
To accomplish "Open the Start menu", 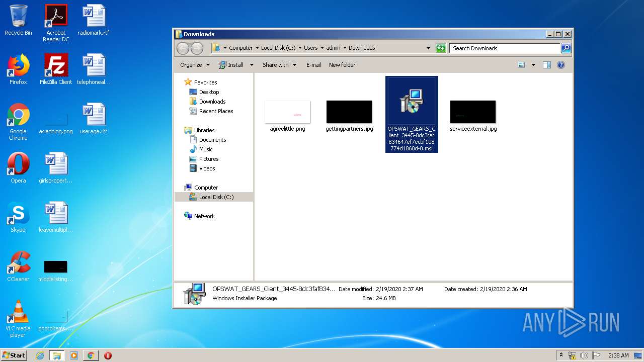I will tap(14, 355).
